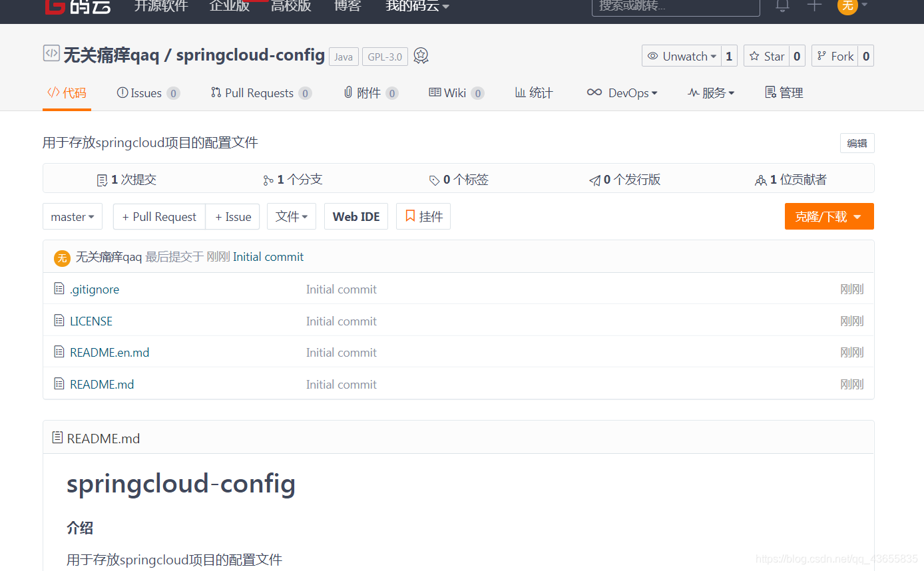This screenshot has width=924, height=571.
Task: Click README.md panel header document icon
Action: tap(58, 438)
